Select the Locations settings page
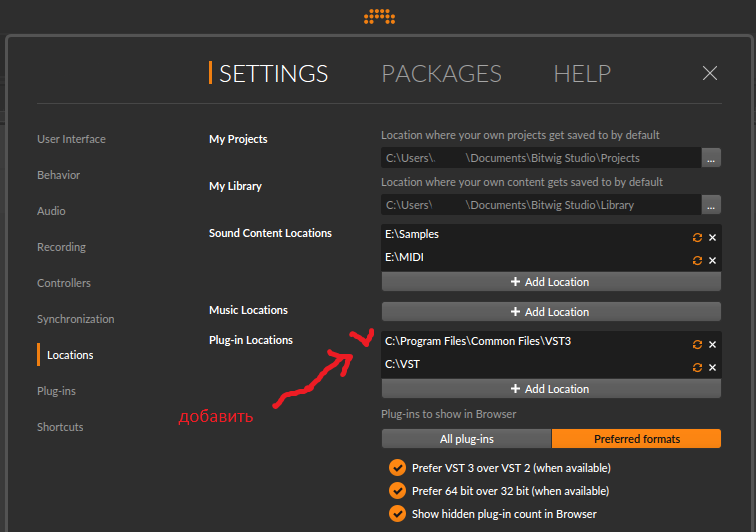This screenshot has height=532, width=756. point(70,355)
